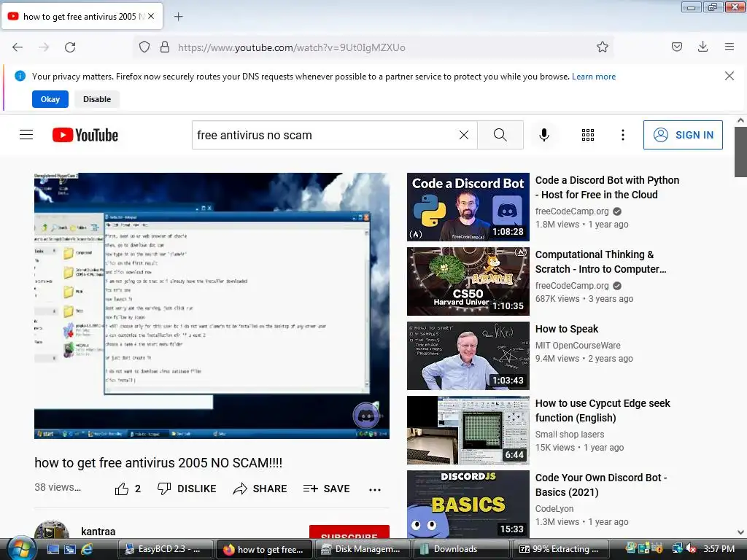Search with your voice microphone

tap(543, 135)
